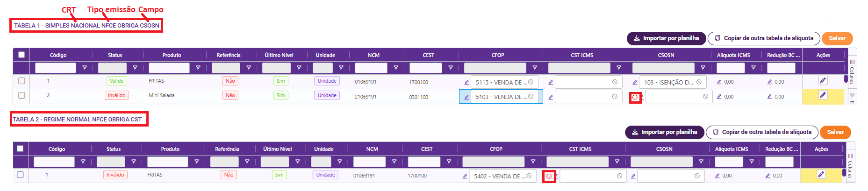Check the Mini Salada row checkbox
Image resolution: width=868 pixels, height=191 pixels.
point(22,95)
